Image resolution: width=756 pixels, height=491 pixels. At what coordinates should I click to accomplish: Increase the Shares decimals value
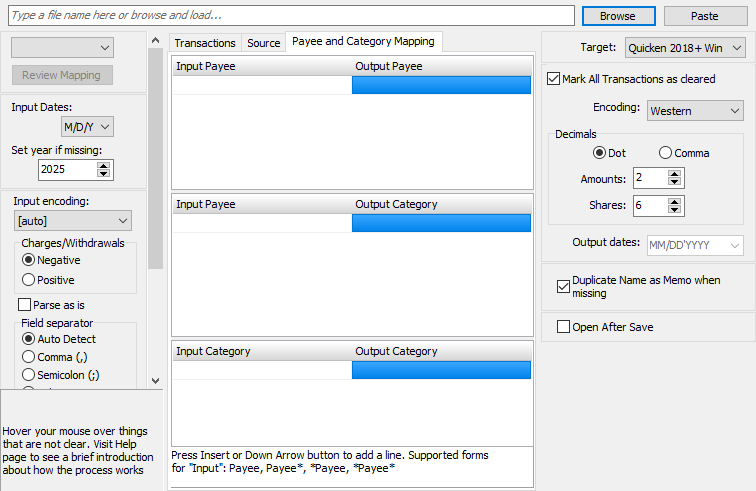coord(674,202)
